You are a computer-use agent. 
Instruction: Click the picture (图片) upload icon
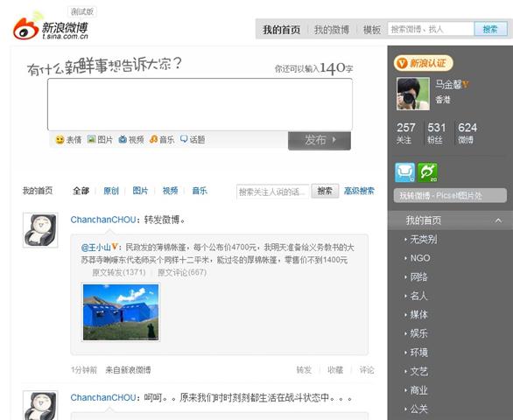coord(91,140)
